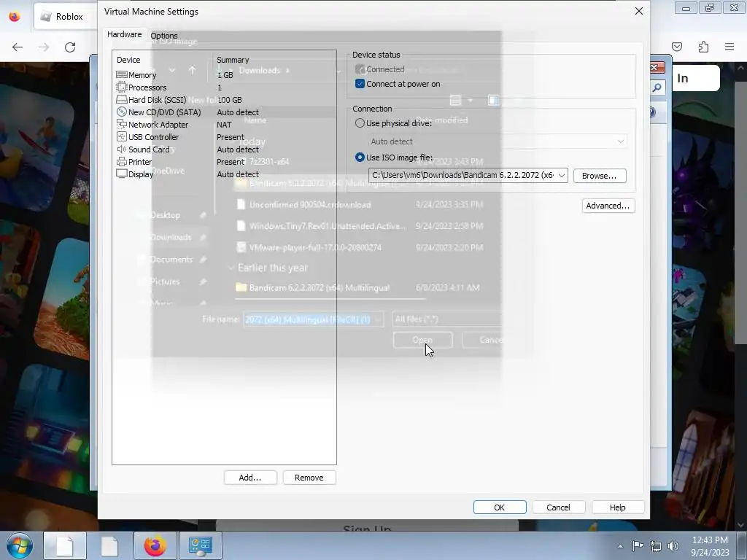This screenshot has width=747, height=560.
Task: Select the Printer device icon
Action: 122,161
